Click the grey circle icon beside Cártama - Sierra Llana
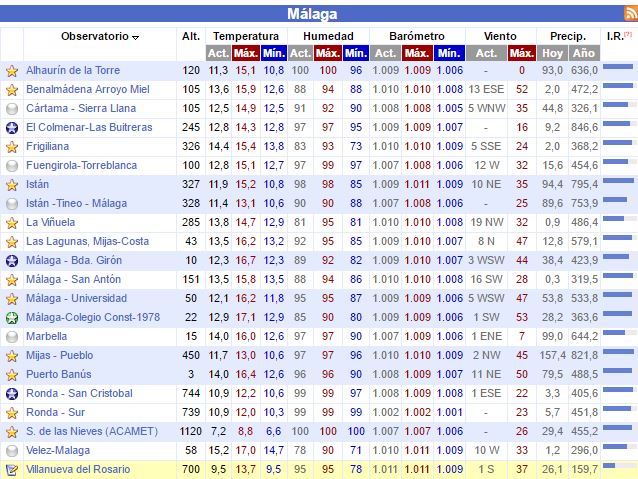This screenshot has width=638, height=479. pyautogui.click(x=12, y=109)
